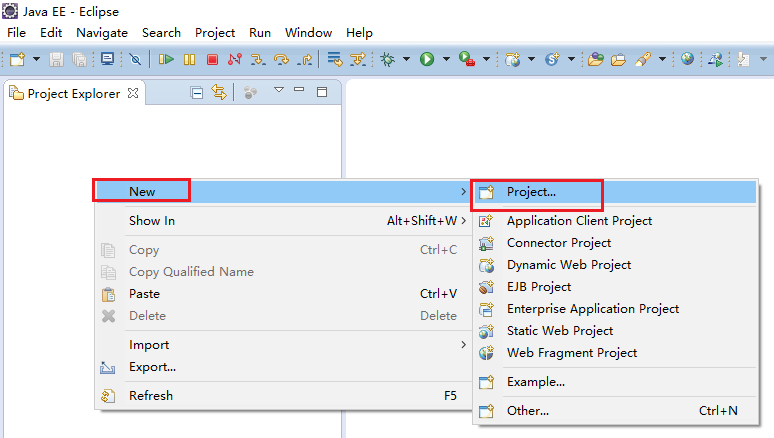Image resolution: width=774 pixels, height=438 pixels.
Task: Expand the Import submenu
Action: [x=282, y=345]
